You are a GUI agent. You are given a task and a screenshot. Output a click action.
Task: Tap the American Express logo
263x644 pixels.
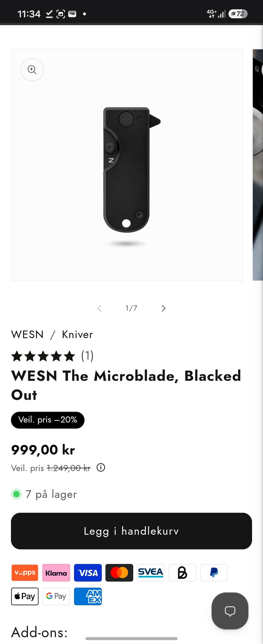pos(88,596)
